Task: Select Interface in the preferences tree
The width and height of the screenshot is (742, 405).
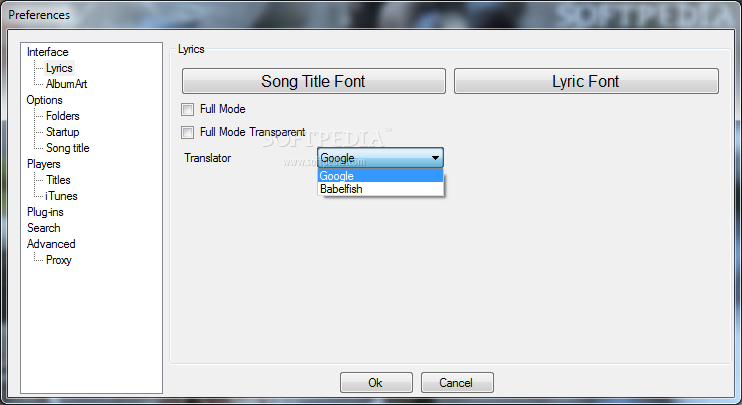Action: click(47, 52)
